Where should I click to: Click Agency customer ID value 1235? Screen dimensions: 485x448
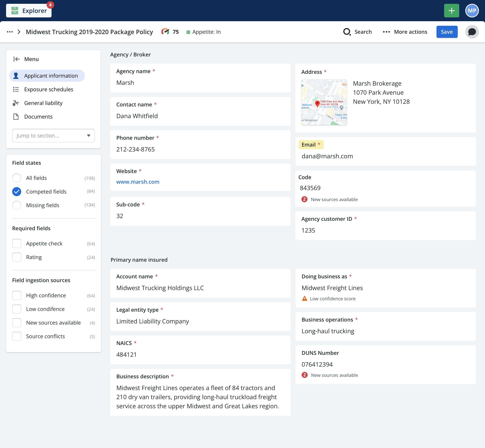(308, 230)
